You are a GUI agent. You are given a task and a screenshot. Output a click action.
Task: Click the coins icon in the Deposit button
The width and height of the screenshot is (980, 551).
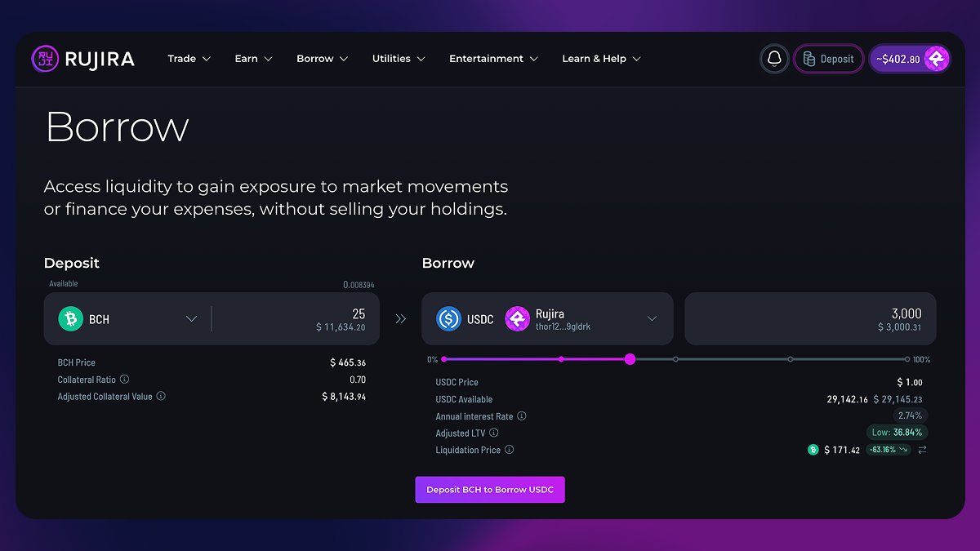pos(809,59)
